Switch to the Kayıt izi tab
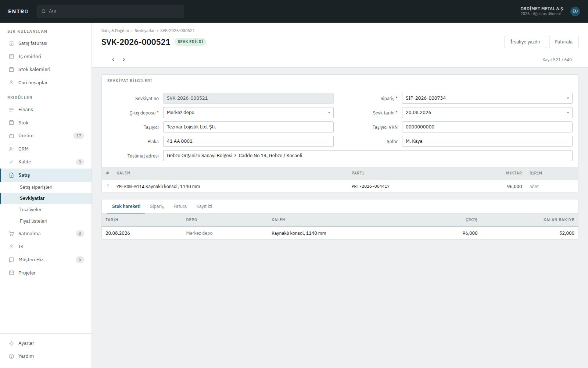Image resolution: width=588 pixels, height=368 pixels. pos(204,206)
